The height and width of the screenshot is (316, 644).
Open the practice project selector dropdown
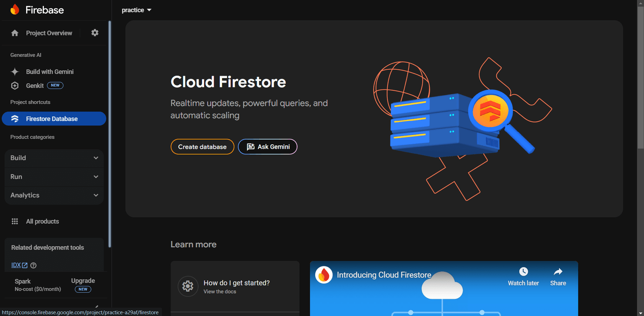(136, 10)
